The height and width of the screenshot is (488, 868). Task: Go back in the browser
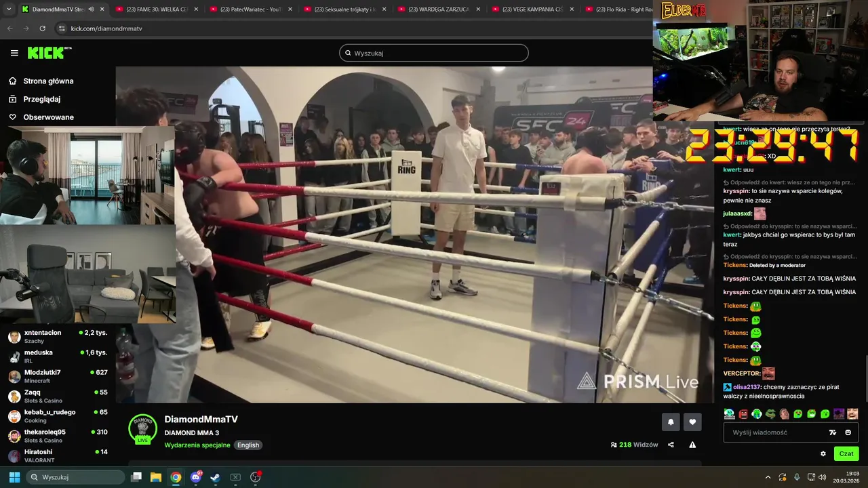coord(9,28)
